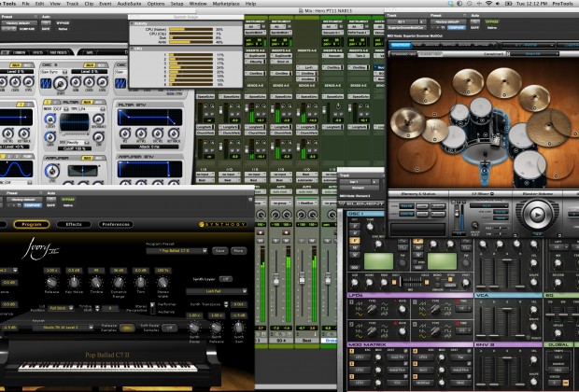Click the LFO sine waveform display

pos(16,169)
